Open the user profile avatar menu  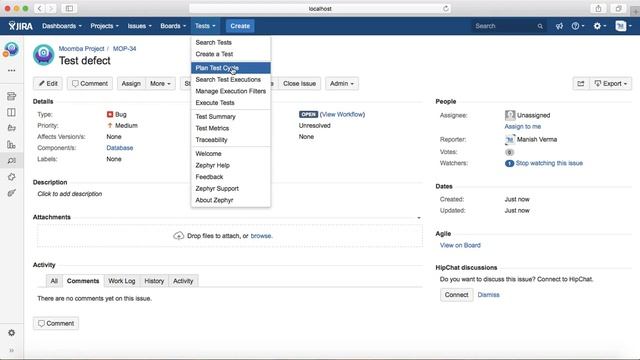[x=623, y=26]
